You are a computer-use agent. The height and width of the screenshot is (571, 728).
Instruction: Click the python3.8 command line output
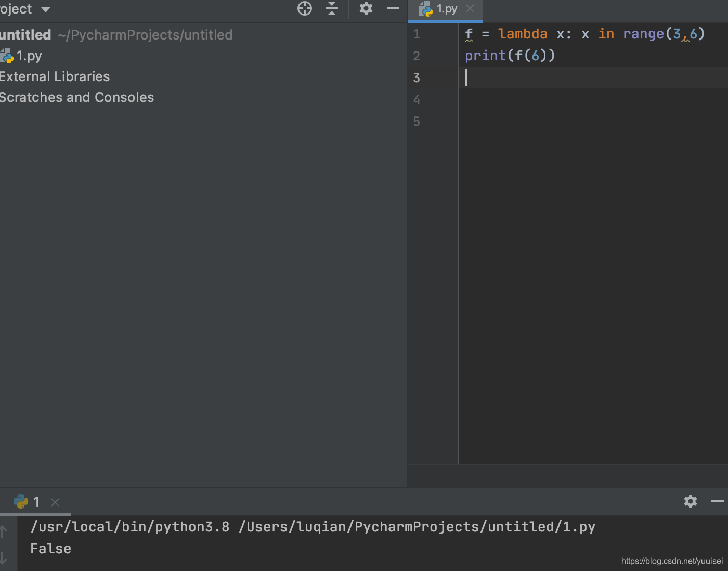pos(313,527)
